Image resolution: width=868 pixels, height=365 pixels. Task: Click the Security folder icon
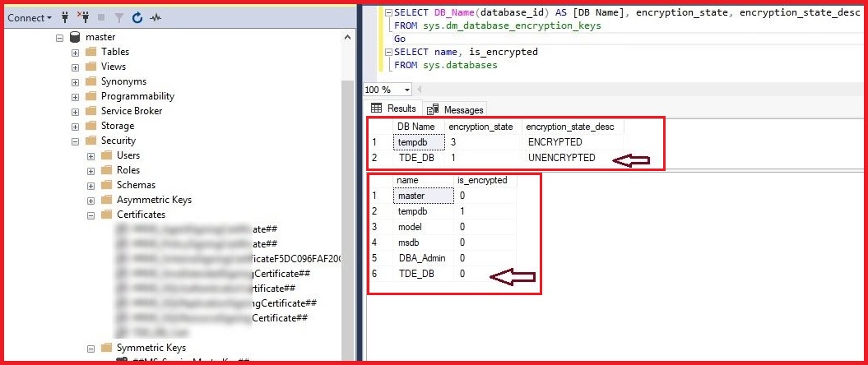91,141
